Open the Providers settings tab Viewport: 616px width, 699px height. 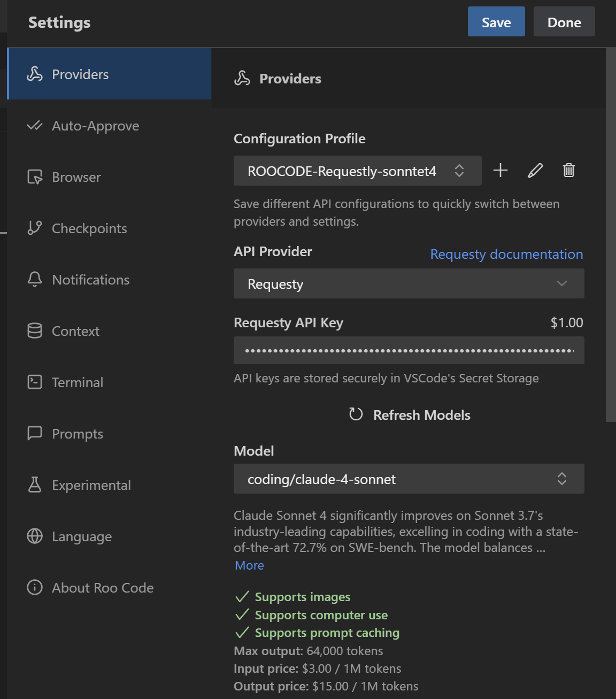pyautogui.click(x=110, y=74)
